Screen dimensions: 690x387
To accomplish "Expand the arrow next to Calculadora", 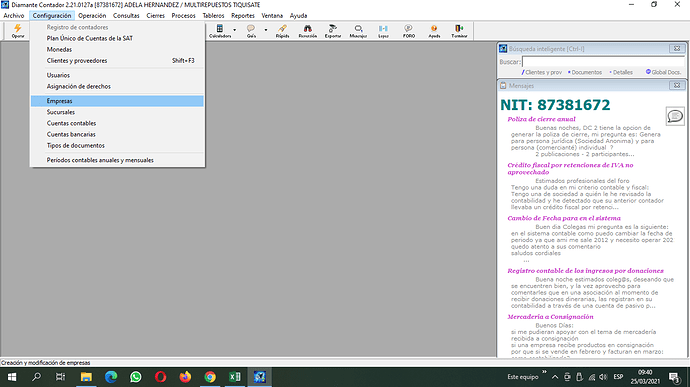I will 235,30.
